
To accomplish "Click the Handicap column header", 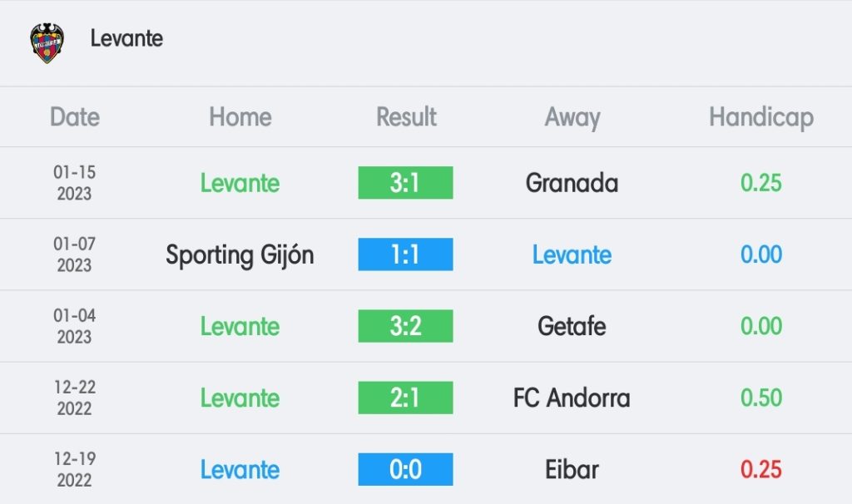I will click(x=761, y=117).
